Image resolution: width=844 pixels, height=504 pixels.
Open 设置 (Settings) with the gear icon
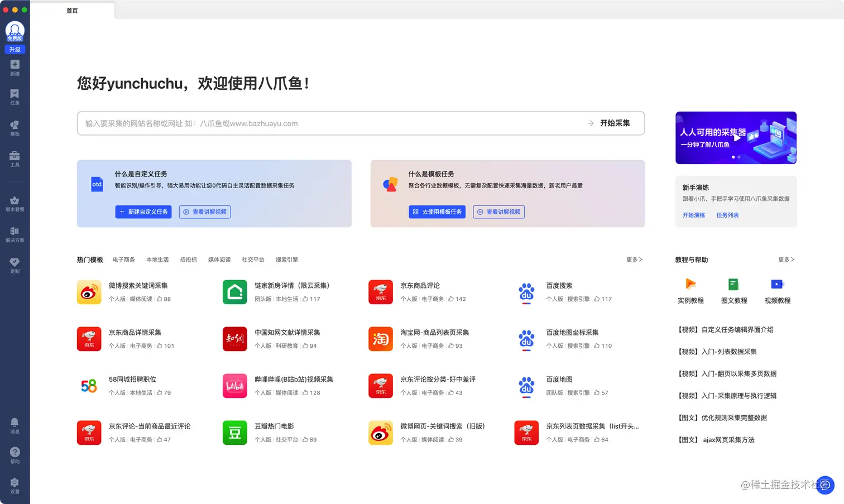[x=15, y=484]
